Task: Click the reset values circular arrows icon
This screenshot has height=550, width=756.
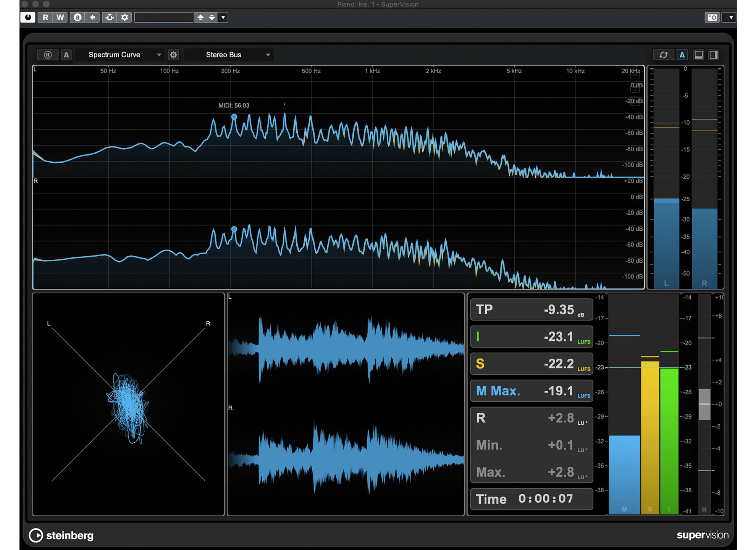Action: [663, 55]
